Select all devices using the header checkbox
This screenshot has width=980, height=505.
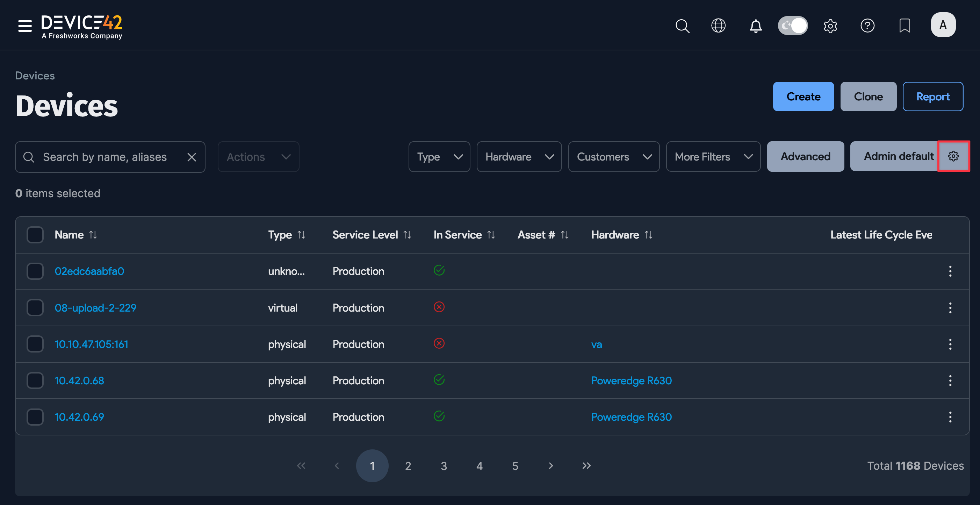tap(35, 235)
